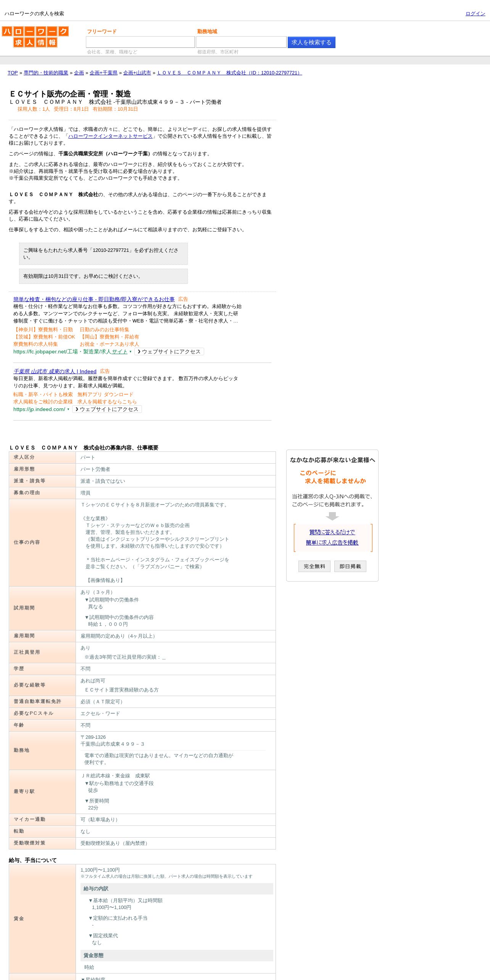This screenshot has width=490, height=980.
Task: Click the 転職・新卒・バイトも検索 ad sitelink
Action: tap(43, 395)
